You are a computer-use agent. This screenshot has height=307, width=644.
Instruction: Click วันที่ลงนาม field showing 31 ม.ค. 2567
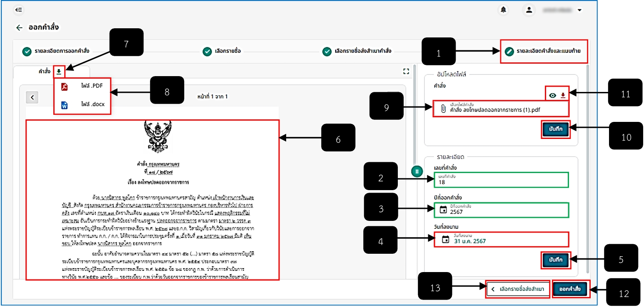[x=501, y=239]
